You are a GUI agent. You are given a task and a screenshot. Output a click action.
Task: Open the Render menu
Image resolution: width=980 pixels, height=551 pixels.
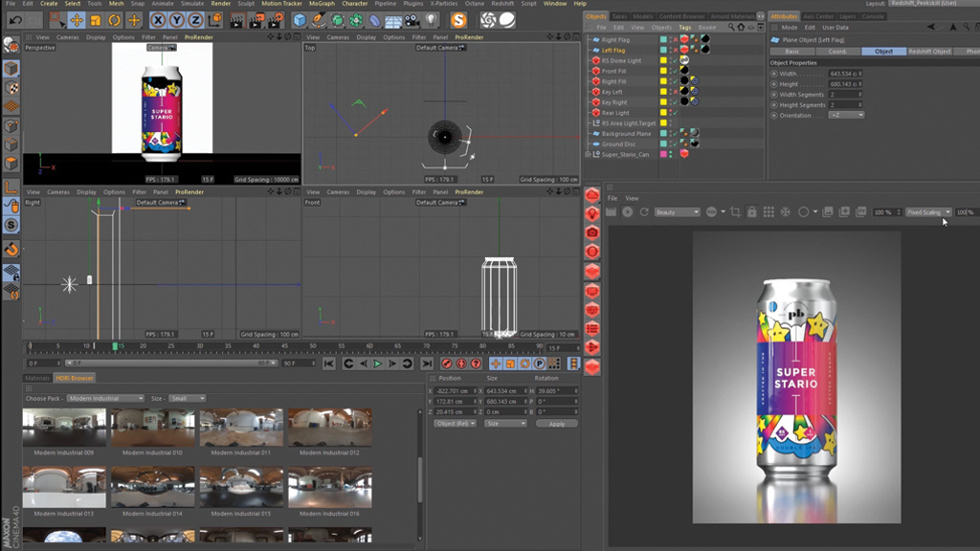(x=221, y=4)
